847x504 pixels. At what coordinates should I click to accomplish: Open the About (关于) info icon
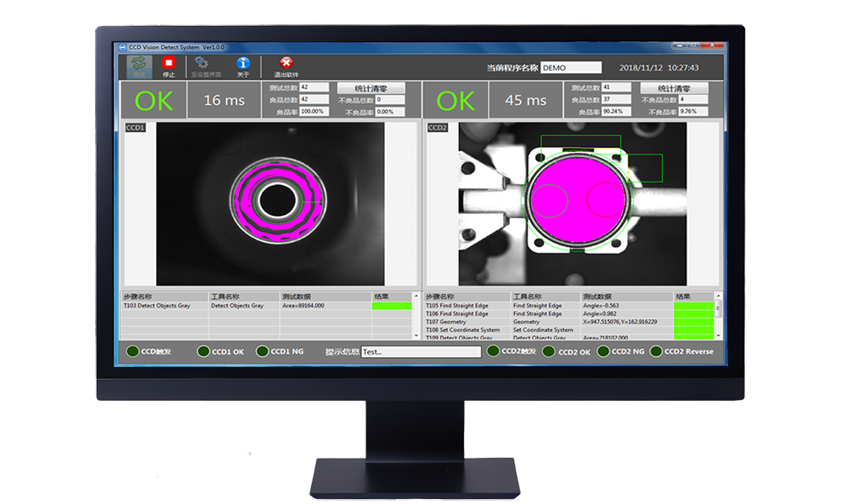tap(243, 65)
